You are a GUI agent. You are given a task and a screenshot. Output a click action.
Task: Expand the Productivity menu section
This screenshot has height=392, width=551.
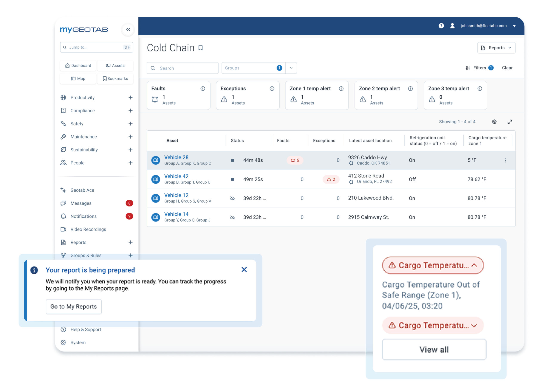[130, 98]
